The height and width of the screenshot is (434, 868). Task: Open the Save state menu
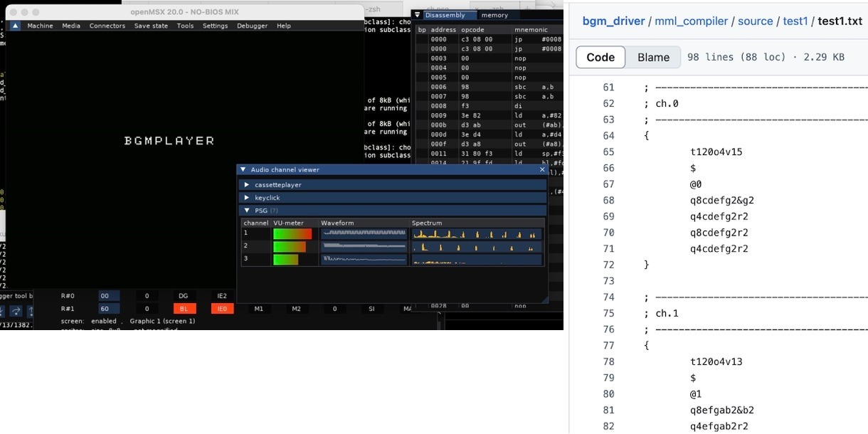(151, 26)
